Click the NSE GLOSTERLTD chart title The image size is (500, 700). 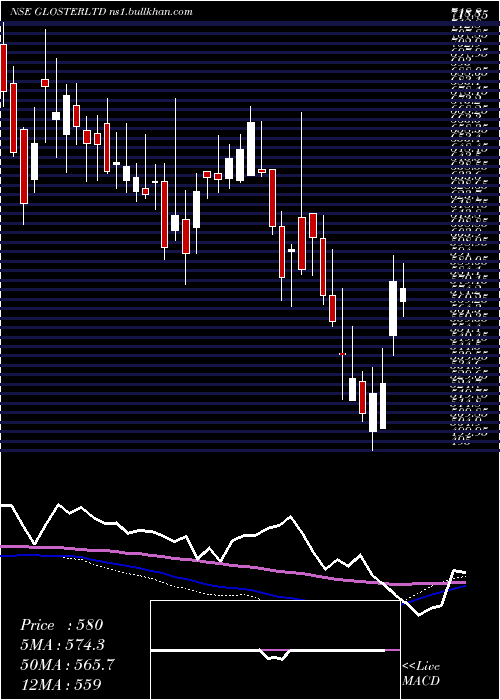(x=102, y=12)
